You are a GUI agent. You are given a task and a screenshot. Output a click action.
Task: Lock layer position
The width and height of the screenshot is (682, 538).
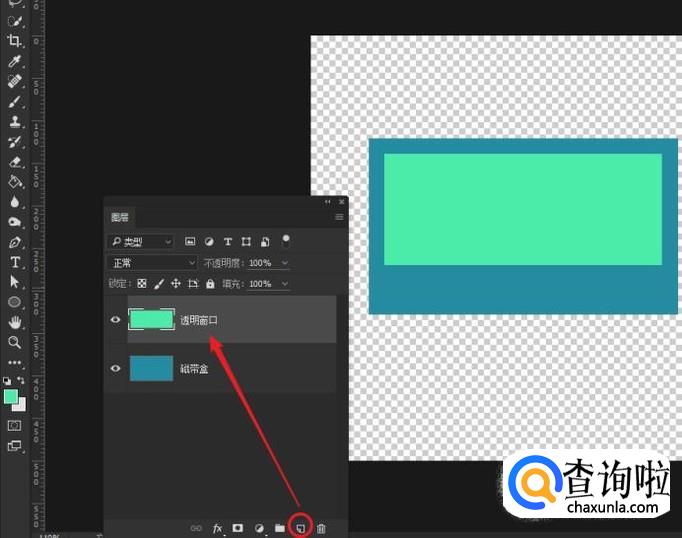pos(176,284)
